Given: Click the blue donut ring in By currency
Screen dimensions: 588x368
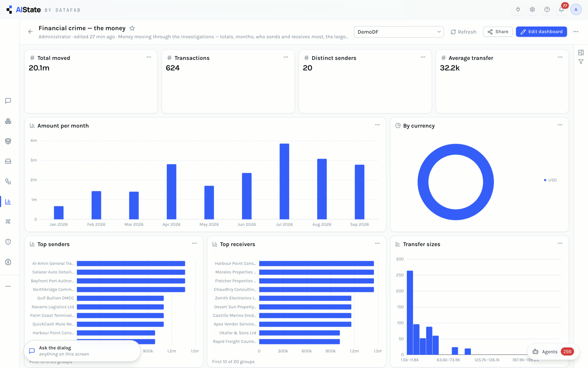Looking at the screenshot, I should click(456, 149).
